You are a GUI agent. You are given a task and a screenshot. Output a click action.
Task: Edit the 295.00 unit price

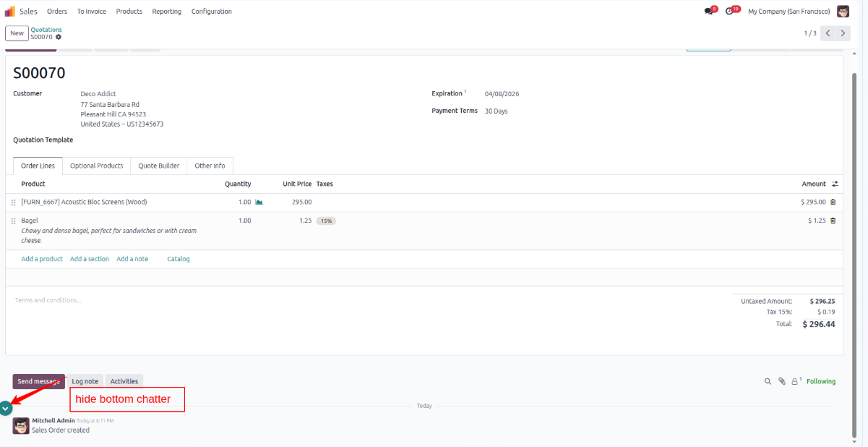pyautogui.click(x=302, y=203)
